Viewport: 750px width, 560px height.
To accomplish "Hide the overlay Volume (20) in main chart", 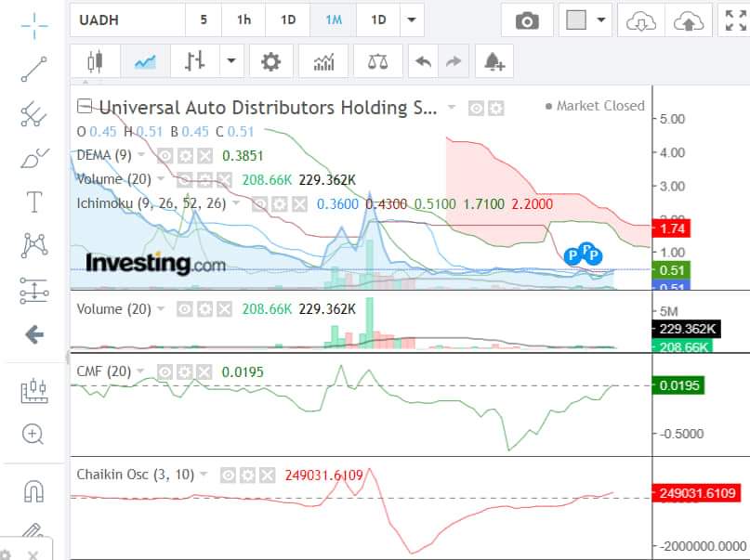I will pyautogui.click(x=184, y=179).
